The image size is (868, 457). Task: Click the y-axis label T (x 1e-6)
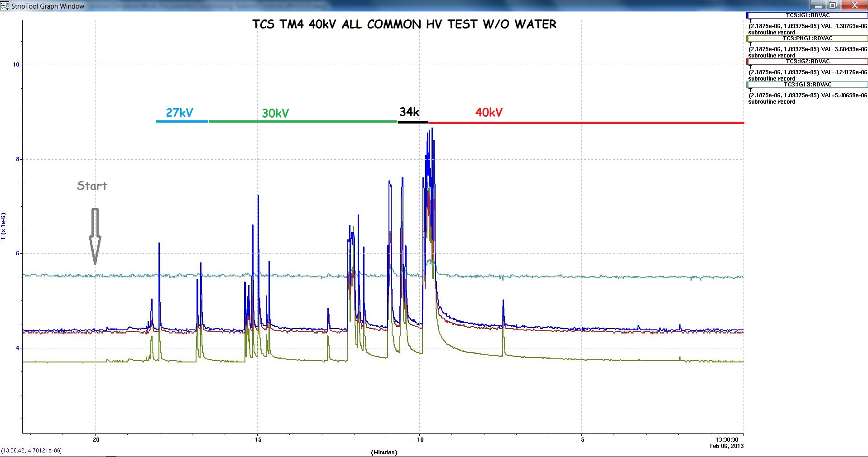4,226
